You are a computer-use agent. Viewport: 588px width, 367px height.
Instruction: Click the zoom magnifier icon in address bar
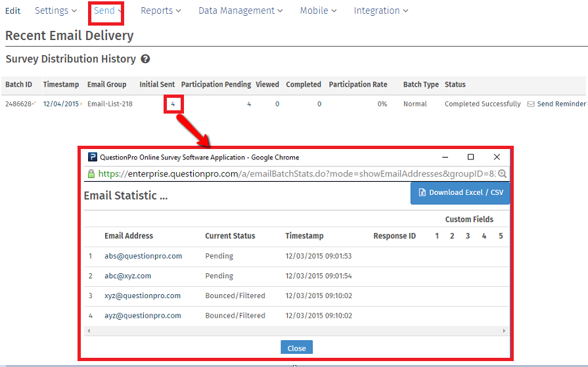tap(503, 174)
